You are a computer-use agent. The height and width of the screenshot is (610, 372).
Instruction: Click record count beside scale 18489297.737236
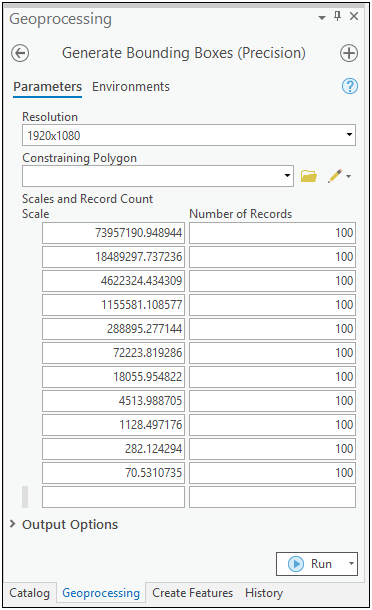pyautogui.click(x=272, y=257)
